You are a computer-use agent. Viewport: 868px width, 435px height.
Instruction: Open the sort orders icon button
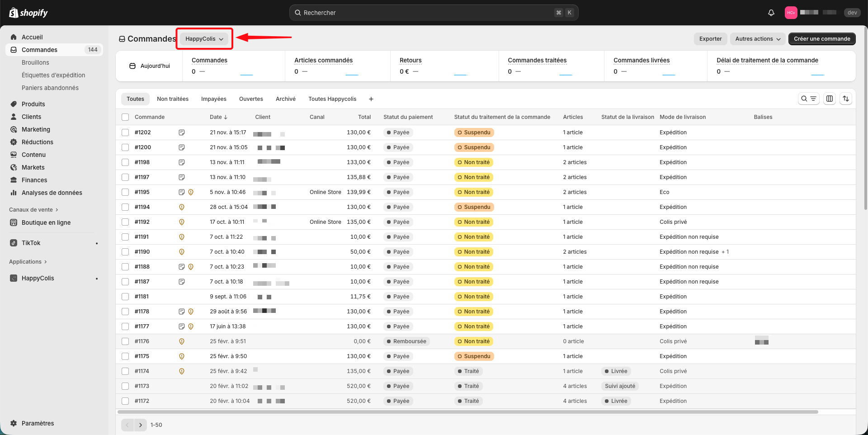click(x=846, y=99)
